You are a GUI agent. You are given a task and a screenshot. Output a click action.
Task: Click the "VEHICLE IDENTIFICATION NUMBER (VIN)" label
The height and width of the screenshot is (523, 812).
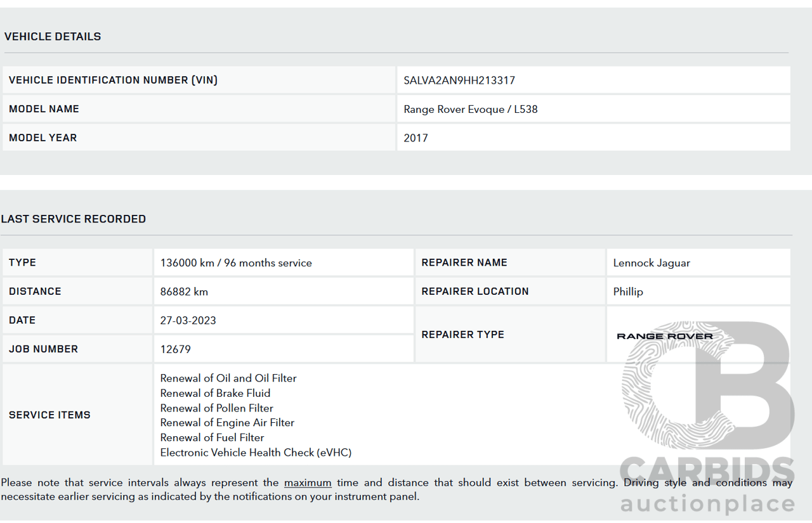113,80
